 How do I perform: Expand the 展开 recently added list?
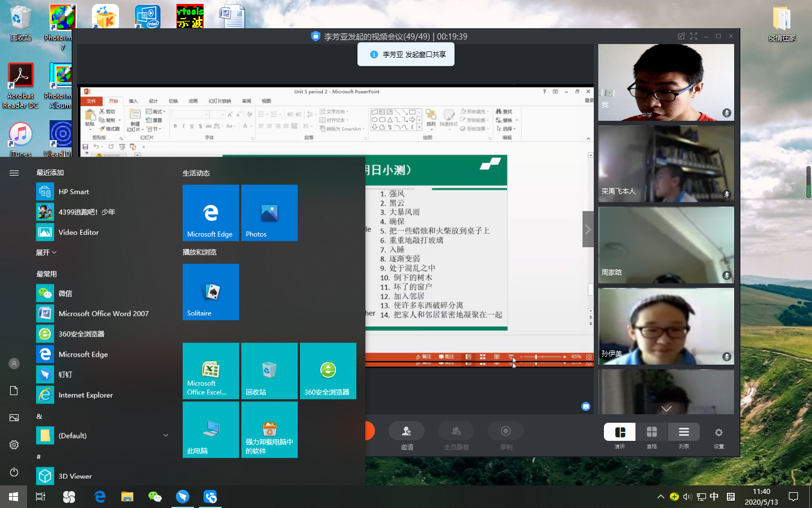tap(46, 252)
